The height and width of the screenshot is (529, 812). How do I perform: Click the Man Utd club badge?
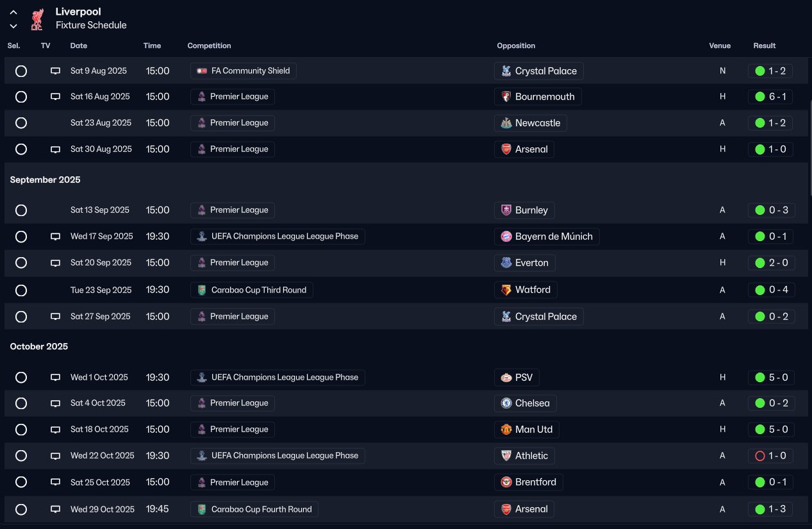coord(506,430)
